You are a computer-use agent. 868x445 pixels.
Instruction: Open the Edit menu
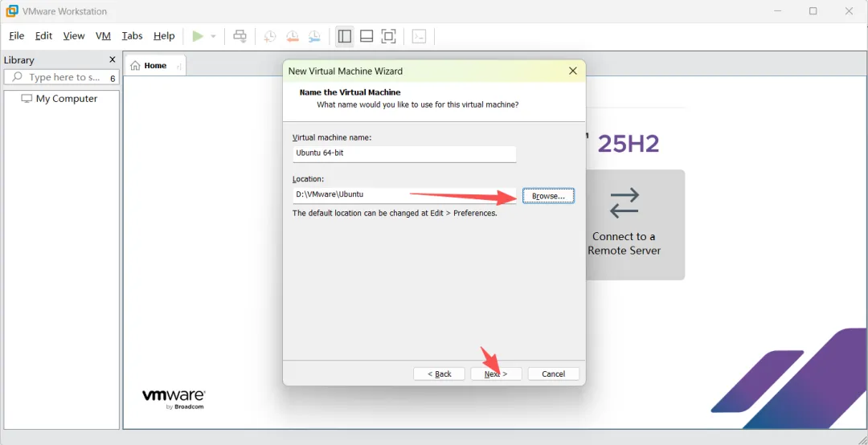click(43, 36)
